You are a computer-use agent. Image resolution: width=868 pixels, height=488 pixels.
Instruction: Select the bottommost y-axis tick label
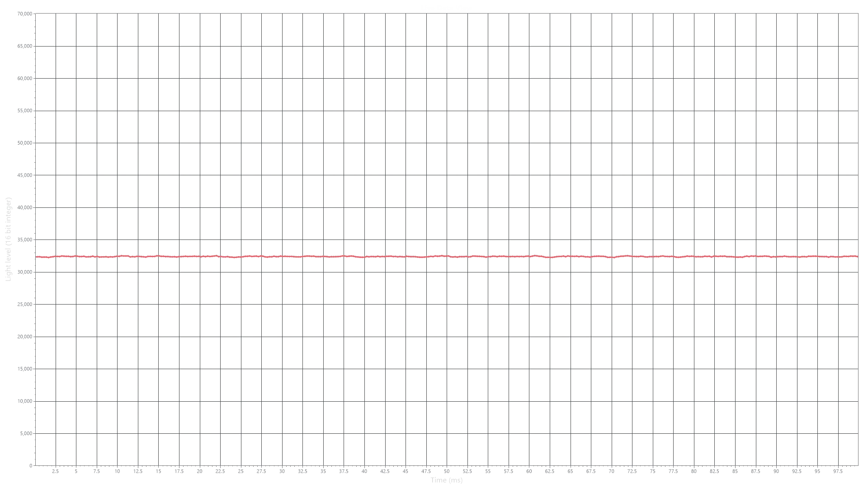pos(25,434)
